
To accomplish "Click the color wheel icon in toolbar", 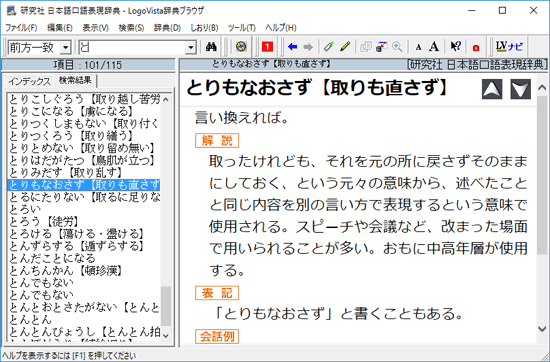I will click(241, 47).
